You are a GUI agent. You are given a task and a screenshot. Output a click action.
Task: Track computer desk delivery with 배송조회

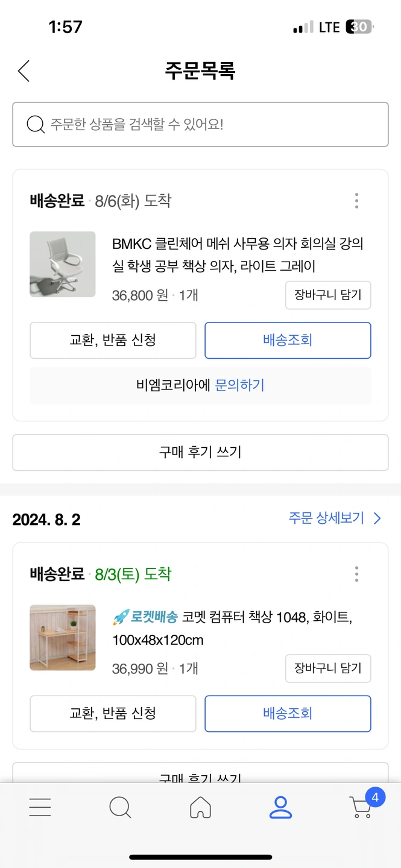(288, 714)
